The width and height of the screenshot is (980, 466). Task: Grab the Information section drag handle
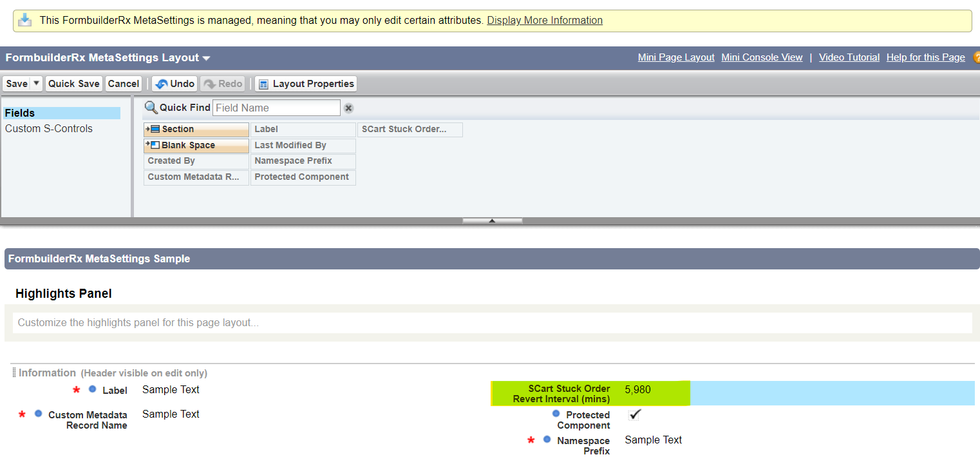[x=14, y=373]
